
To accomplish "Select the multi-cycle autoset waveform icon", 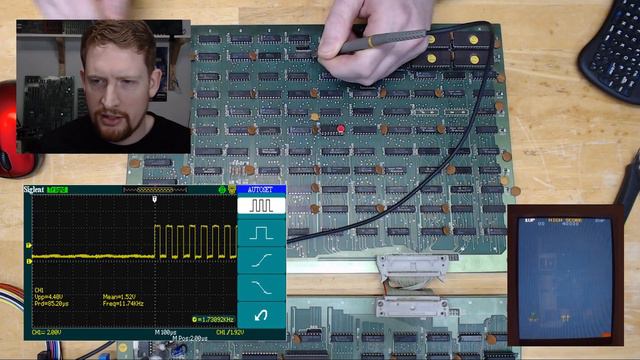I will click(x=261, y=205).
